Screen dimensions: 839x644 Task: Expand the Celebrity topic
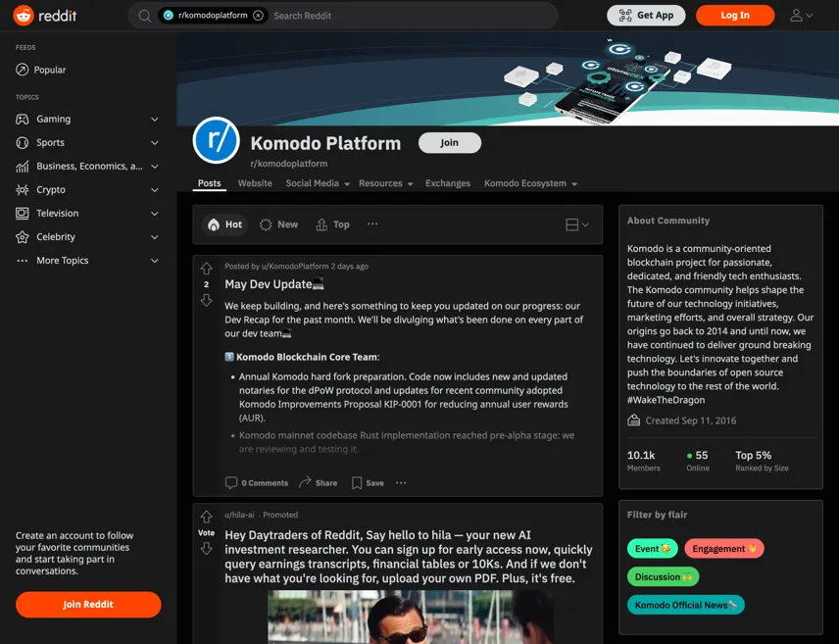(x=155, y=236)
